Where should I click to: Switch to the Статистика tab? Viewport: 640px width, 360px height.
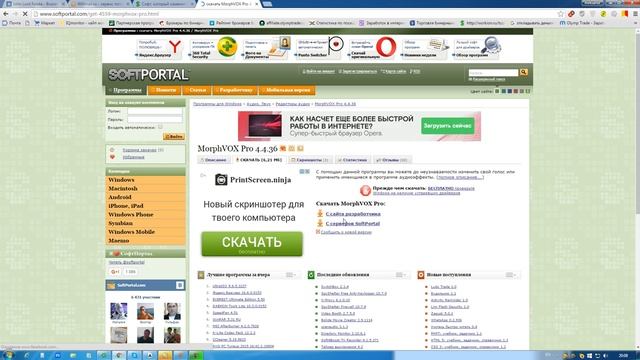tap(353, 160)
